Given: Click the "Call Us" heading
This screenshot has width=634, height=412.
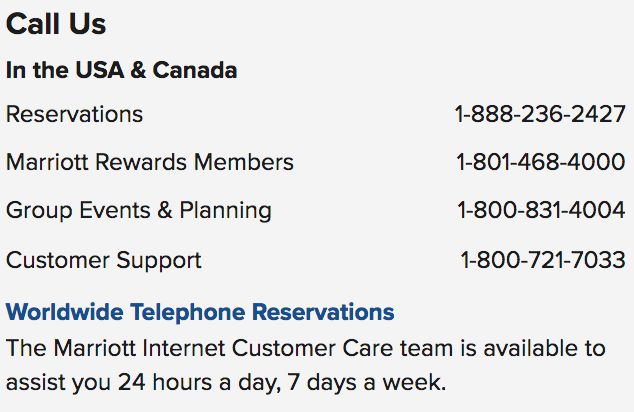Looking at the screenshot, I should [56, 24].
